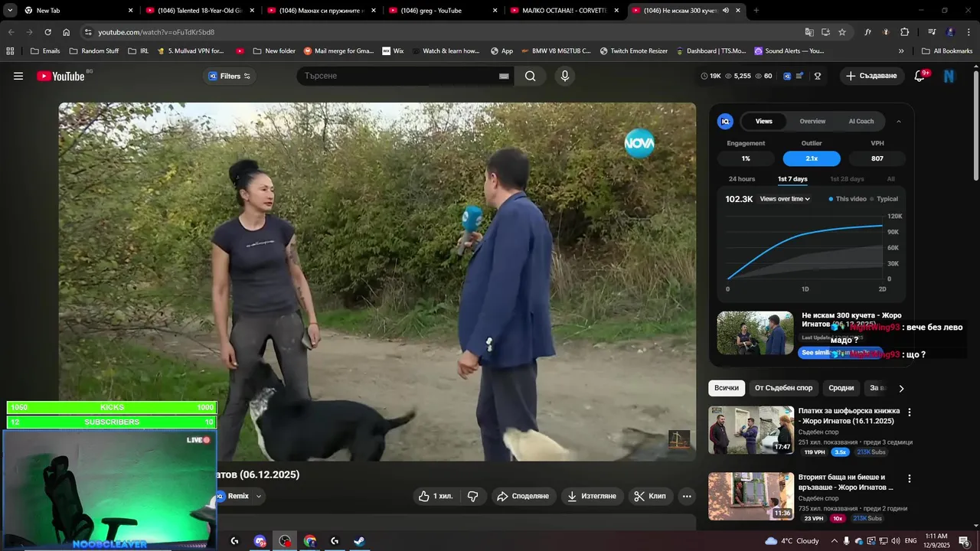Image resolution: width=980 pixels, height=551 pixels.
Task: Switch to the AI Coach tab
Action: [861, 121]
